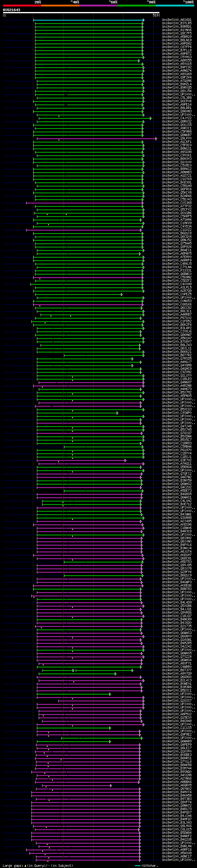Select the query name AV621643

coord(11,10)
